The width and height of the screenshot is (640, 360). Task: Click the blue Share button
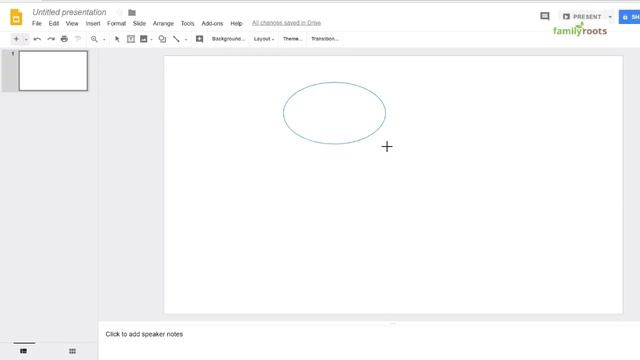(x=630, y=17)
